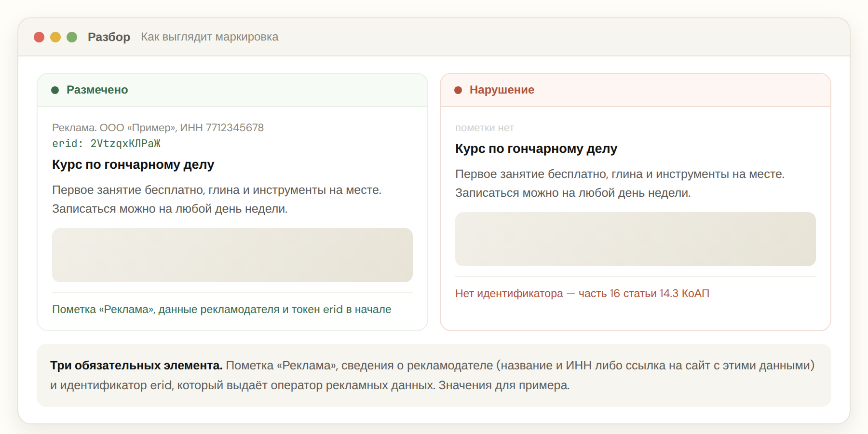Click the red close window dot
This screenshot has width=868, height=434.
pos(39,37)
